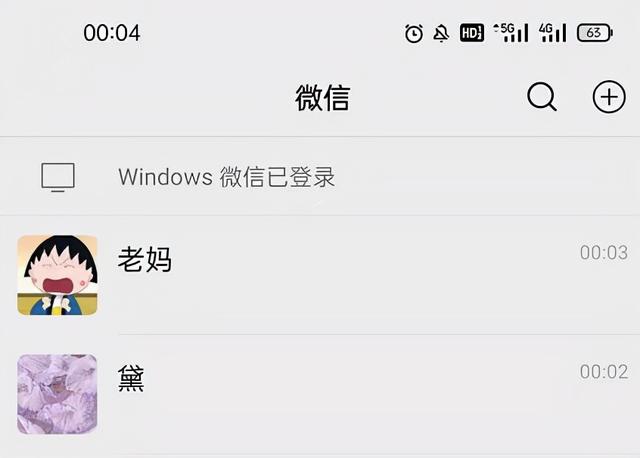This screenshot has width=640, height=458.
Task: Tap the HD call indicator icon
Action: [x=472, y=33]
